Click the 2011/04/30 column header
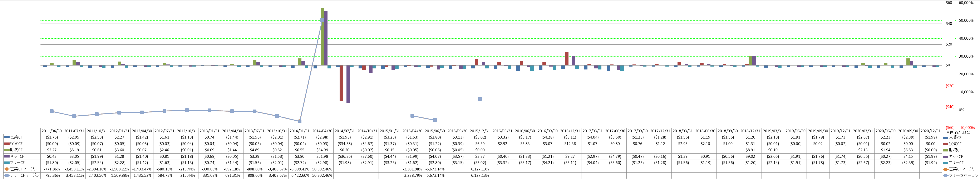 [52, 131]
